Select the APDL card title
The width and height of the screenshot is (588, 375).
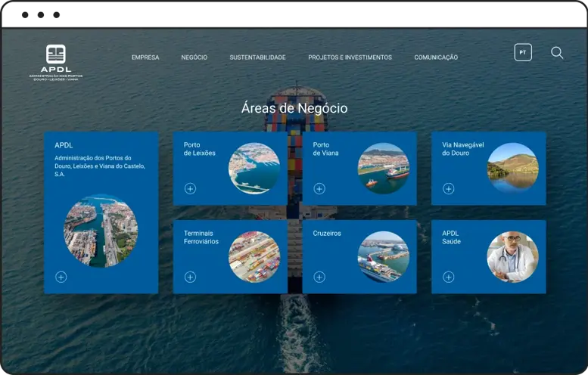pyautogui.click(x=64, y=145)
